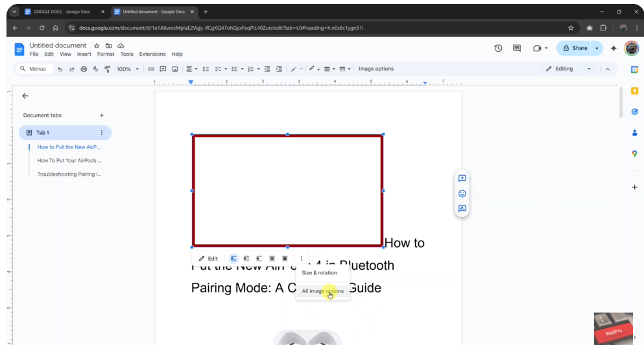Set image to In line
This screenshot has height=345, width=644.
pos(233,259)
